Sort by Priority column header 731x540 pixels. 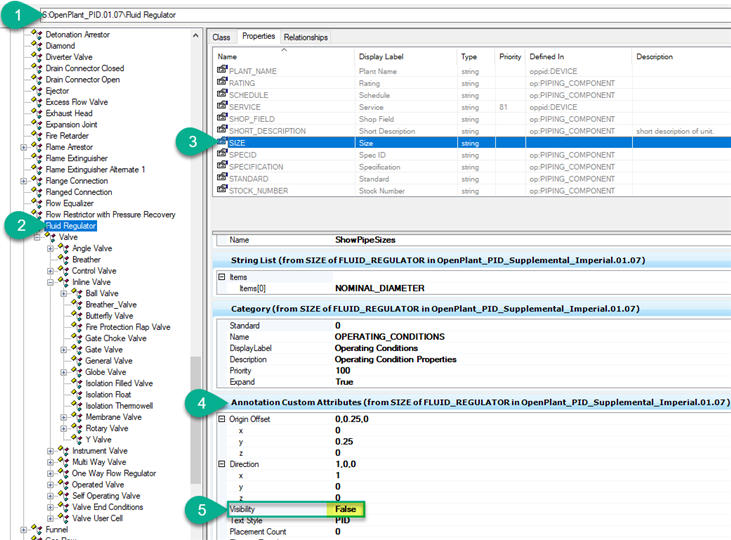510,56
